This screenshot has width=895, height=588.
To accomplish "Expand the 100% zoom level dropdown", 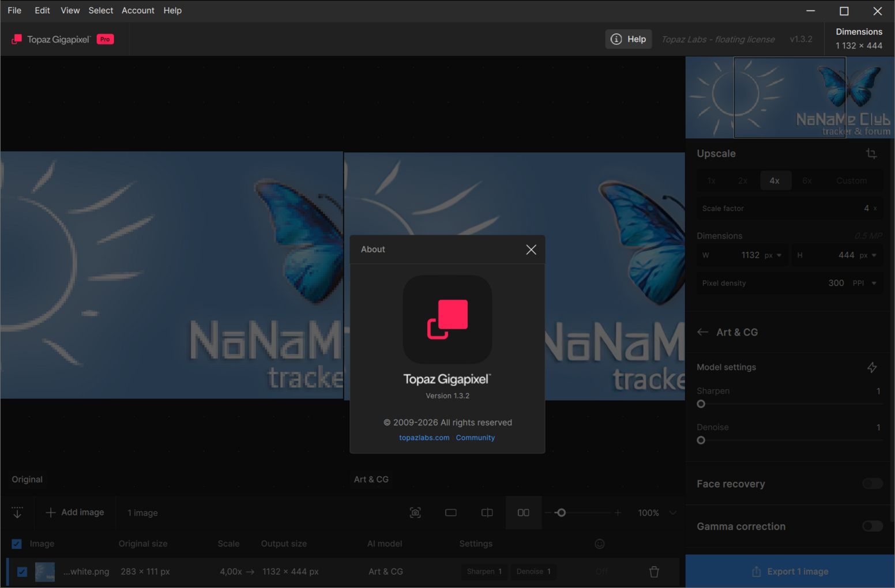I will coord(672,512).
